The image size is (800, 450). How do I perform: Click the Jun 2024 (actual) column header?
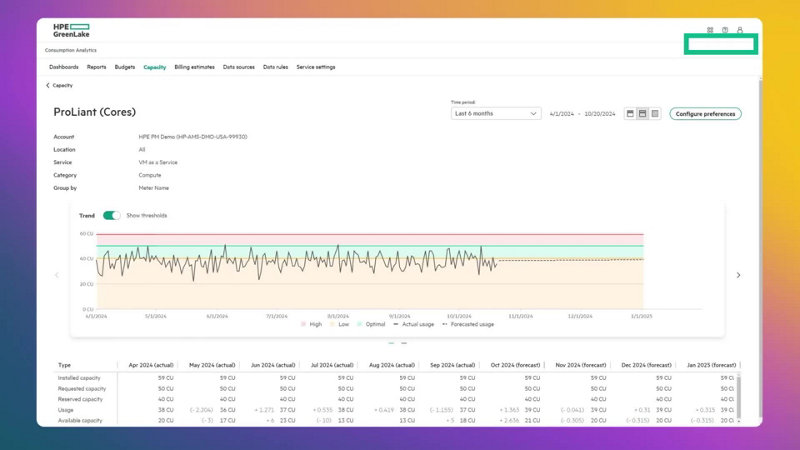273,365
